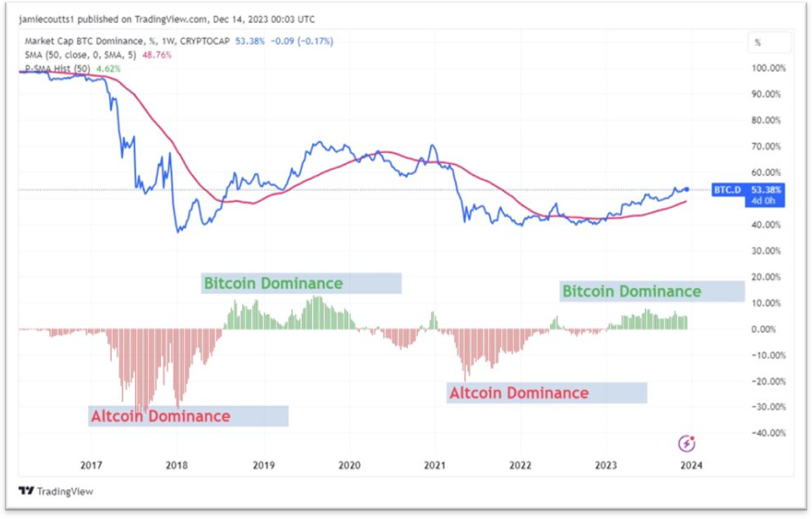Click the pink 48.76% SMA value
812x519 pixels.
tap(157, 55)
